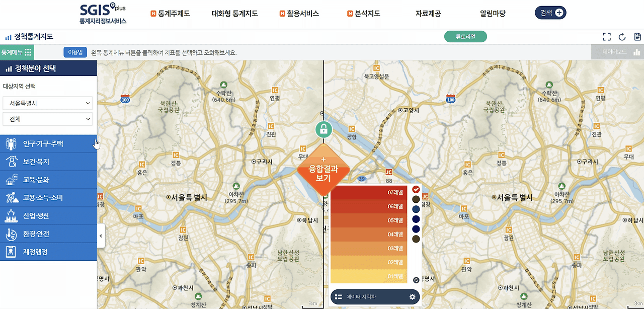Screen dimensions: 644x309
Task: Click 융합결과 보기 diamond button
Action: (x=323, y=171)
